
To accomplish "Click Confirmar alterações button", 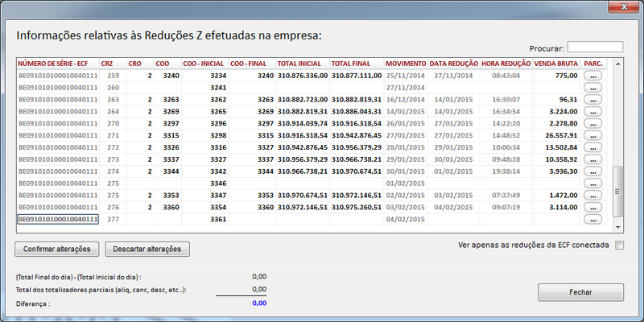I will [56, 249].
